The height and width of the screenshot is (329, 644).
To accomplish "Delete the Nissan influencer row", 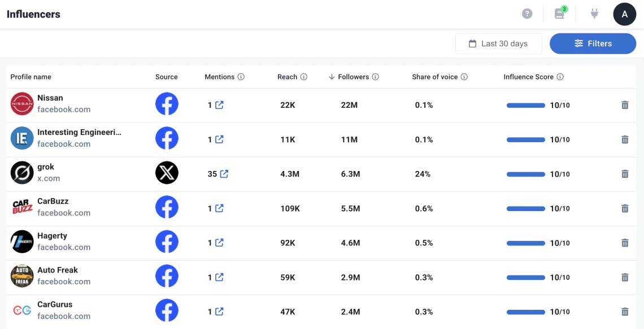I will click(x=625, y=105).
